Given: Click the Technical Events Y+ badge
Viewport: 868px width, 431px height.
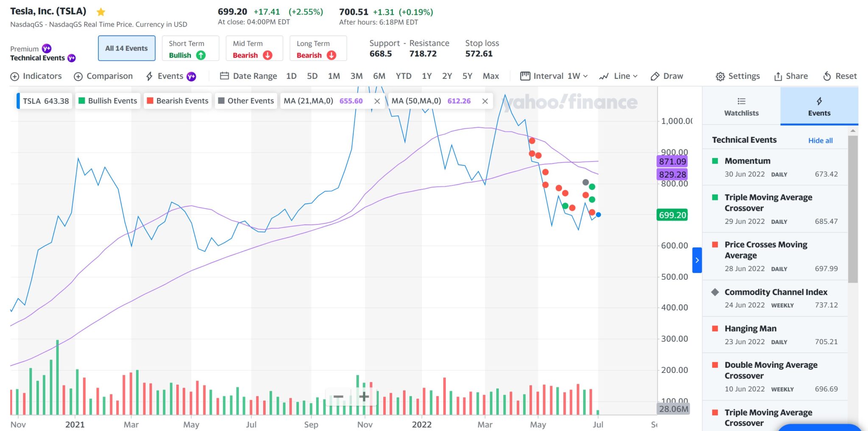Looking at the screenshot, I should [x=72, y=58].
